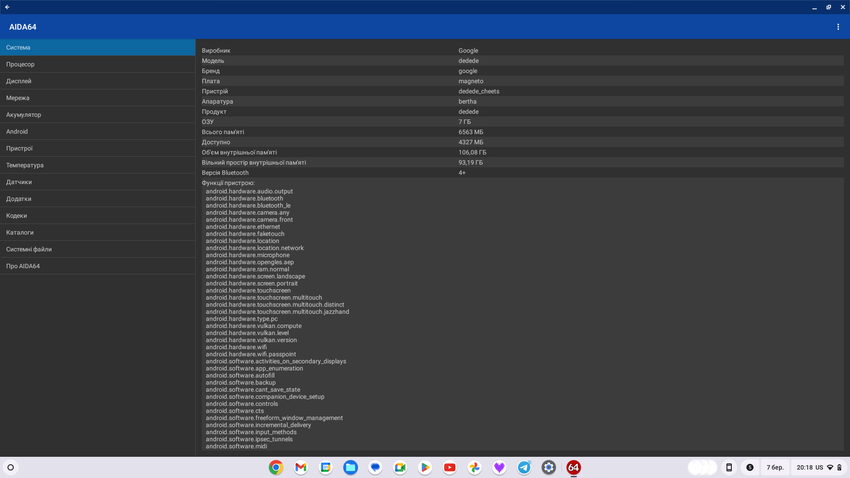The image size is (850, 478).
Task: Click the date button showing 7 бер.
Action: (775, 467)
